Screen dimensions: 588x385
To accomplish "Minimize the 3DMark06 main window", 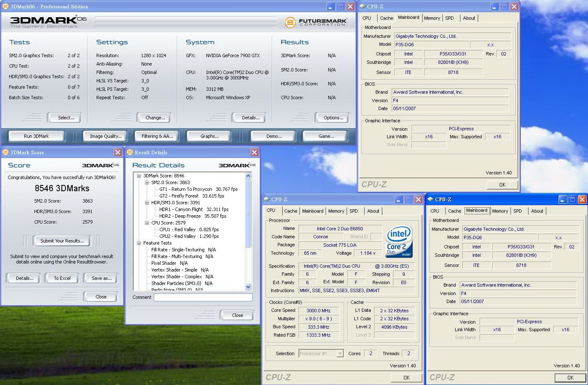I will [331, 7].
